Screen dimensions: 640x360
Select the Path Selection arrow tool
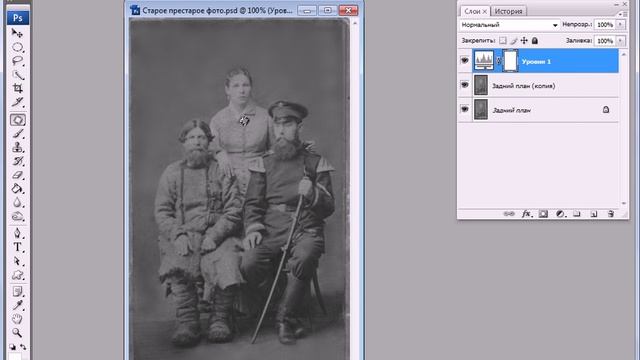coord(17,261)
